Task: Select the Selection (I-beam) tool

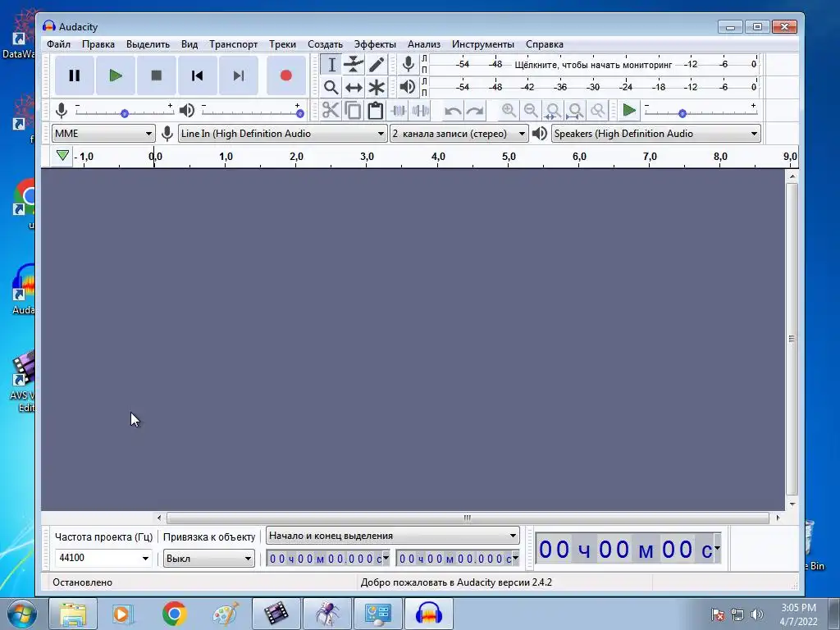Action: click(331, 65)
